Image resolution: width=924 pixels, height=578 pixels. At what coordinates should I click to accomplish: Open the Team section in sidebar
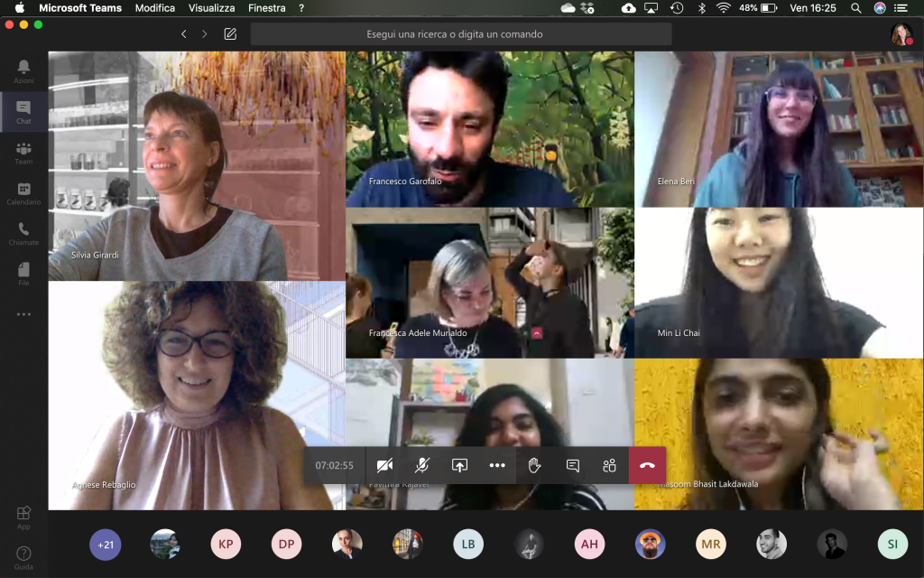click(x=23, y=153)
